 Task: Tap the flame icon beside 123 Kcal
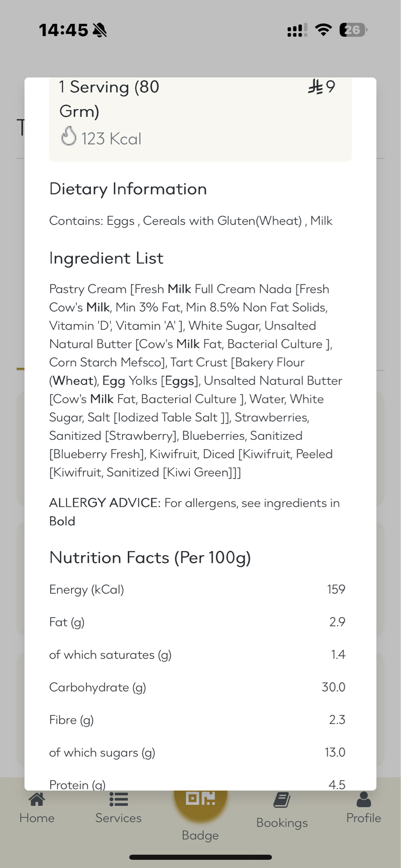tap(69, 136)
